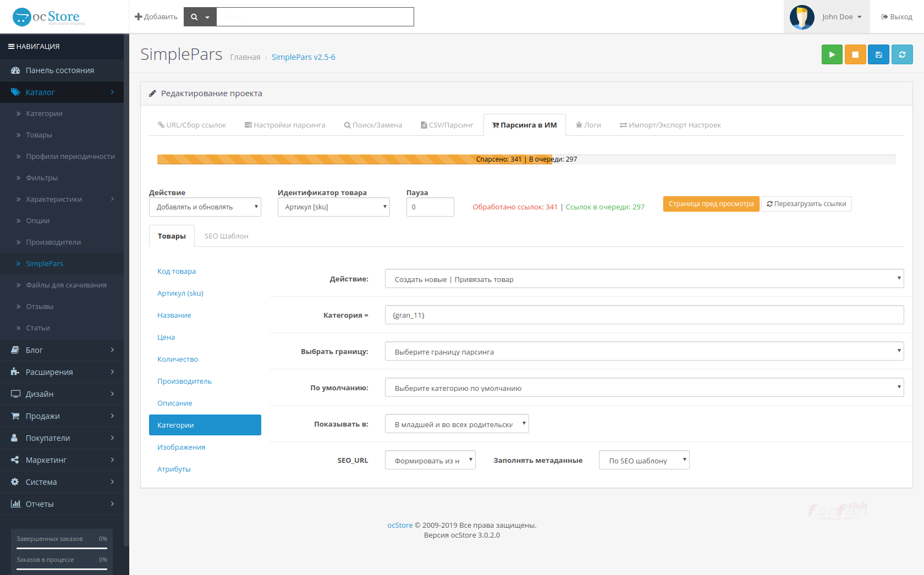Select Парсинга в ИМ tab
Image resolution: width=924 pixels, height=575 pixels.
525,125
